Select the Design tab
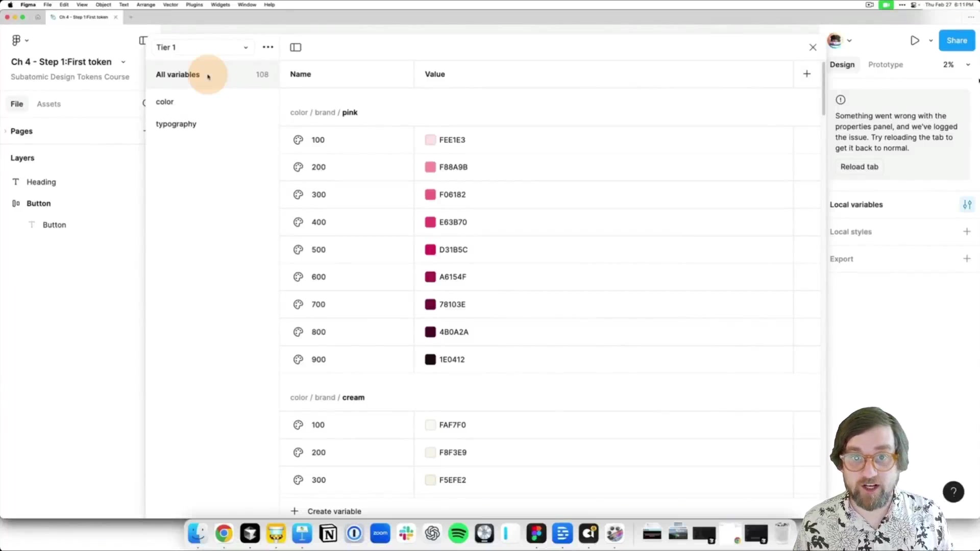Screen dimensions: 980x551 pyautogui.click(x=842, y=65)
